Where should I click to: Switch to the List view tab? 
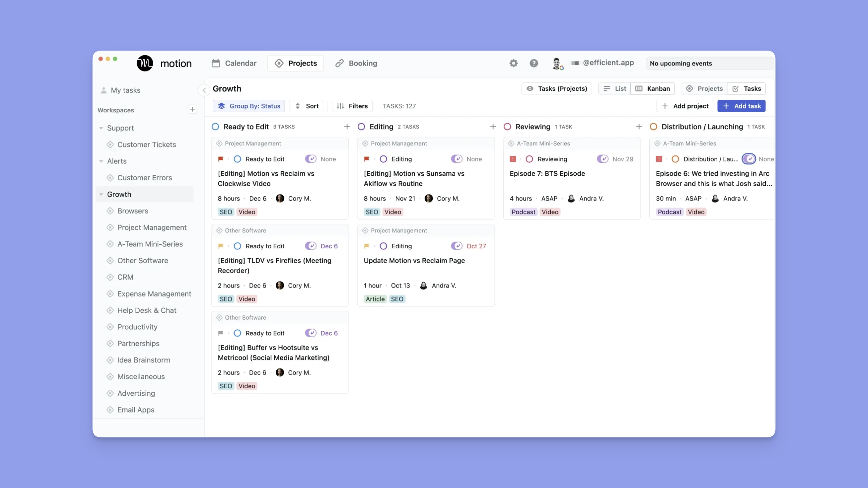pyautogui.click(x=615, y=89)
